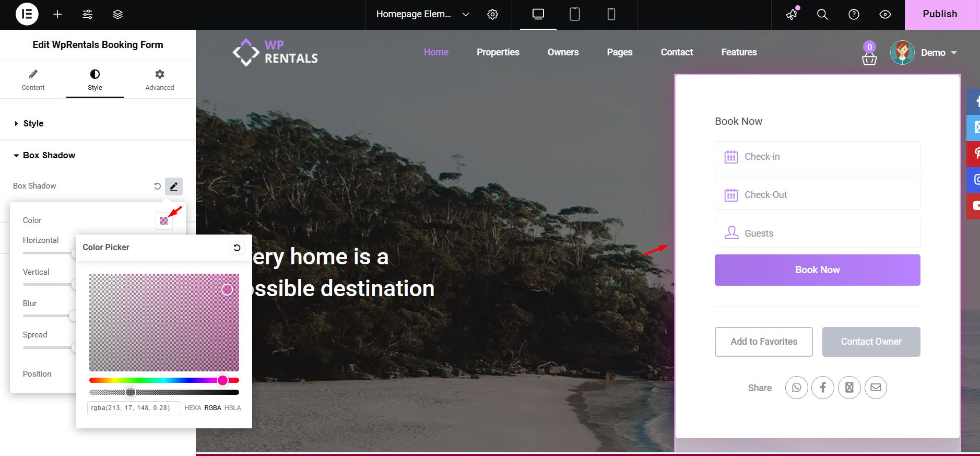Switch to tablet device view
The image size is (980, 456).
[x=574, y=14]
